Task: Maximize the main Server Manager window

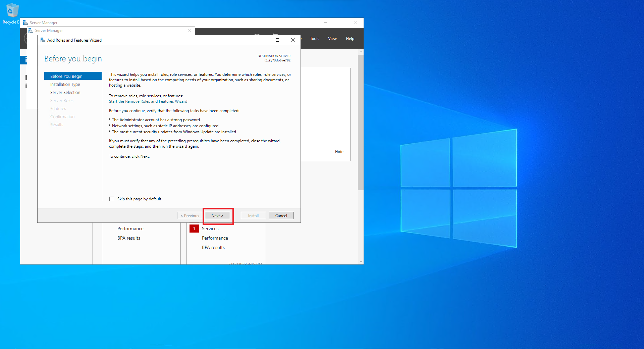Action: pos(340,22)
